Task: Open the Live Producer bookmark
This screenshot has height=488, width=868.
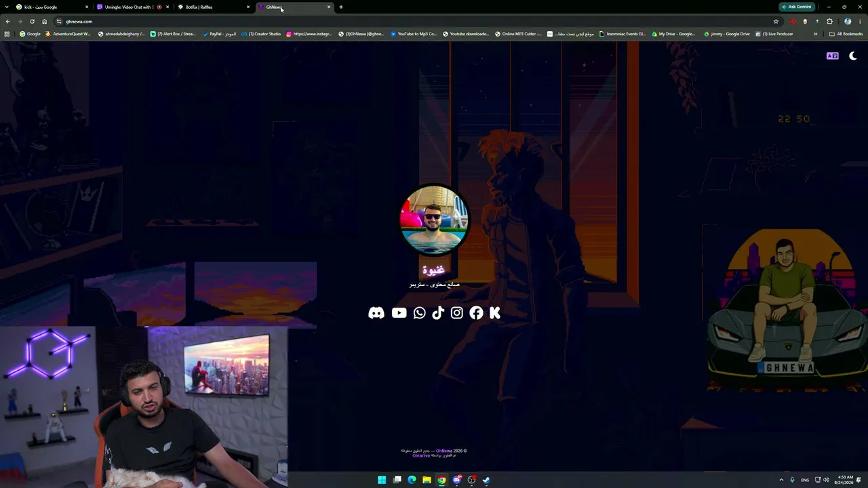Action: 774,34
